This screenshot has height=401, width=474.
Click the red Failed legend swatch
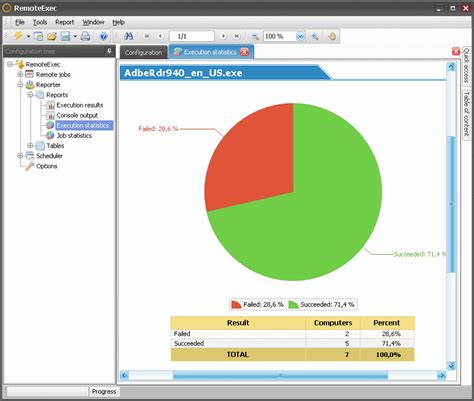(236, 304)
